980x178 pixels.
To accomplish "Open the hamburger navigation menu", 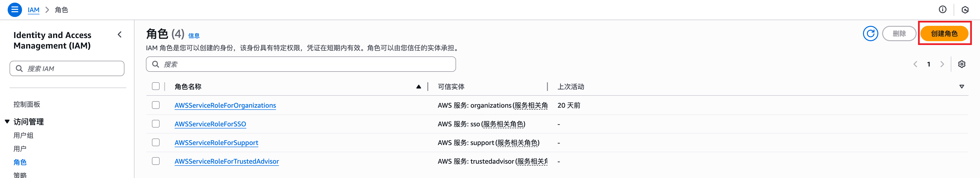I will pyautogui.click(x=14, y=10).
